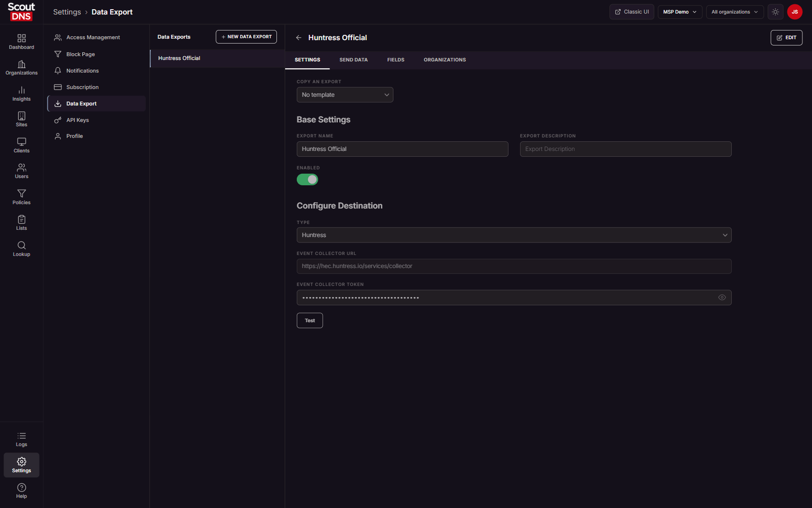The width and height of the screenshot is (812, 508).
Task: Click the Edit button
Action: click(786, 38)
